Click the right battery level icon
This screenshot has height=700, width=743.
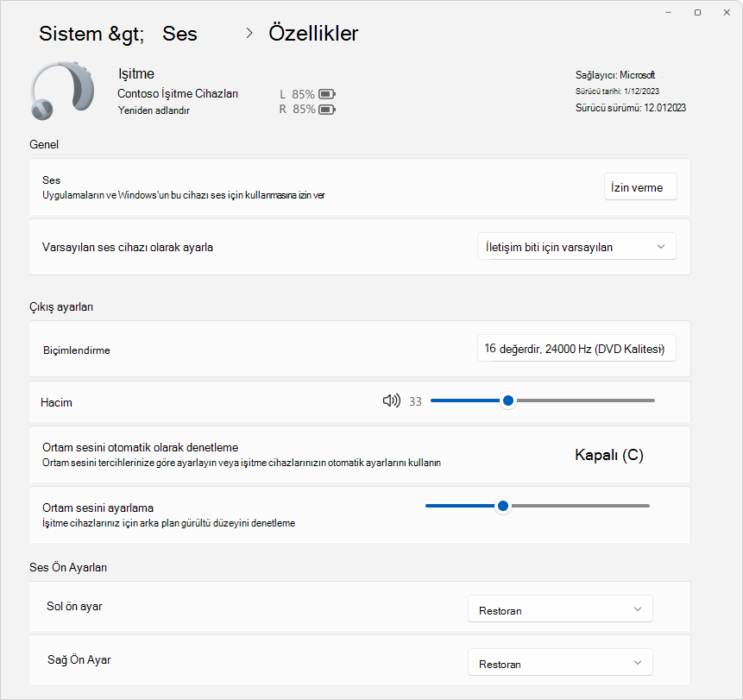(x=327, y=110)
